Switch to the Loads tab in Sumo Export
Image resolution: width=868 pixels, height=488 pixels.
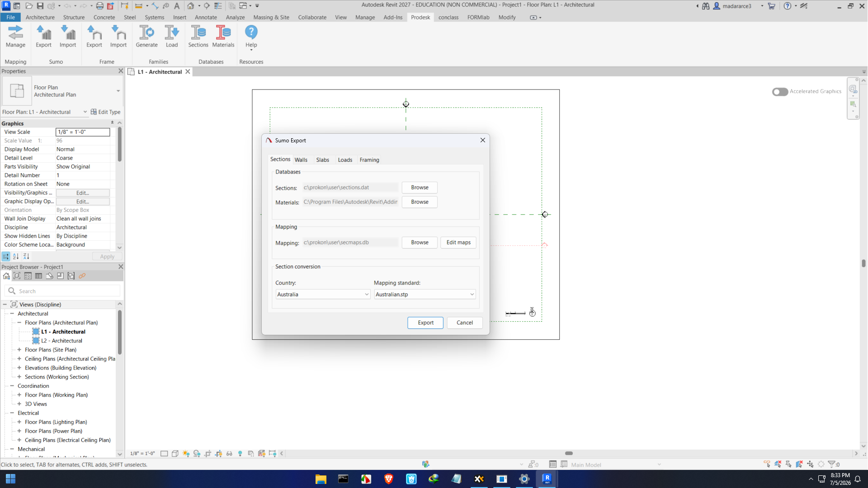click(x=345, y=160)
